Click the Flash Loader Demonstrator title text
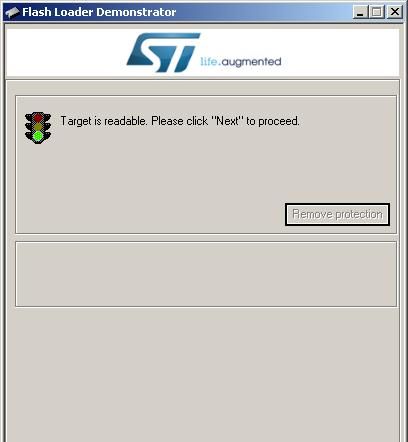This screenshot has height=442, width=408. click(99, 12)
